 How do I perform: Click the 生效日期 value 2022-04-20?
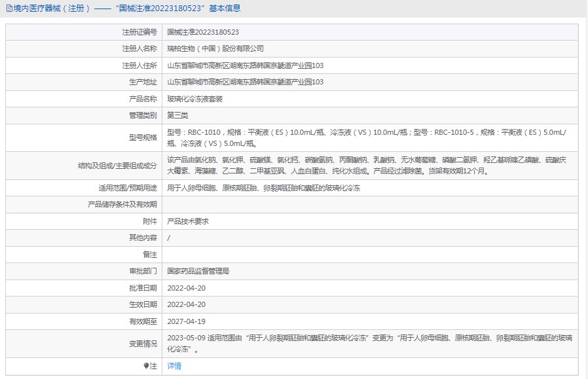coord(187,305)
